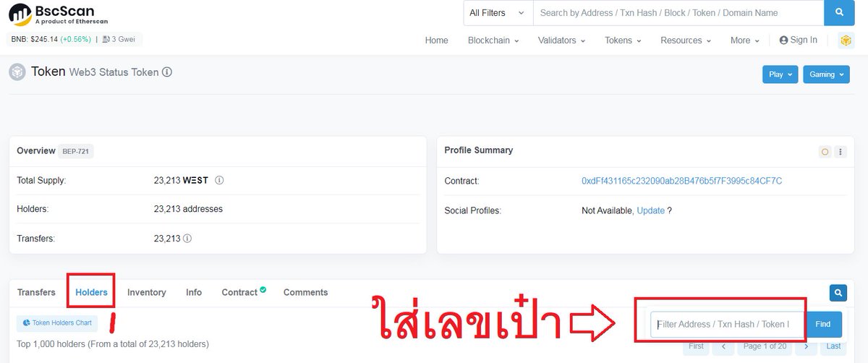Switch to the Transfers tab
This screenshot has height=363, width=868.
coord(36,292)
